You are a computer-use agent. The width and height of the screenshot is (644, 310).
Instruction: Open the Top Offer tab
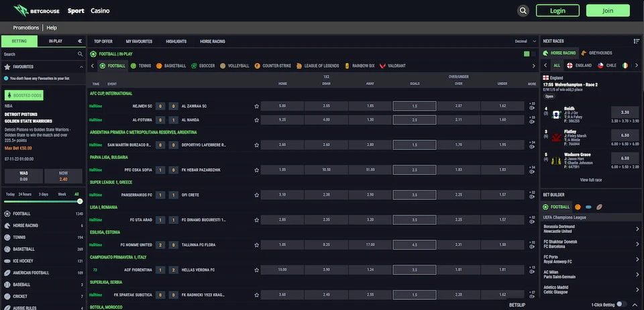(103, 41)
